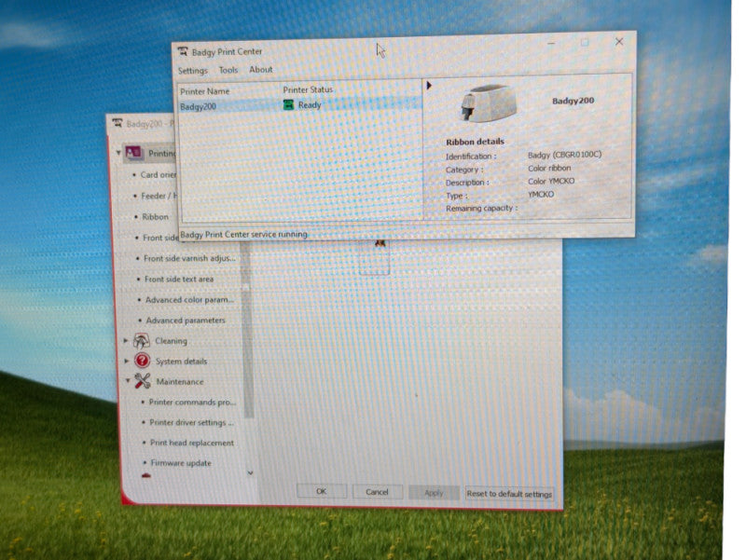Click the Printing card icon in tree
Viewport: 746px width, 560px height.
[133, 153]
